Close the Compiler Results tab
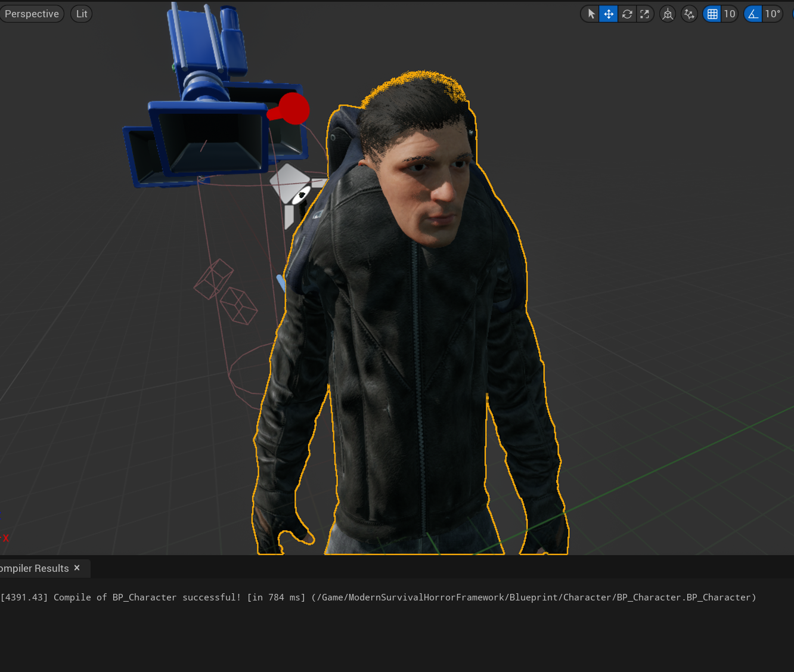 coord(77,568)
